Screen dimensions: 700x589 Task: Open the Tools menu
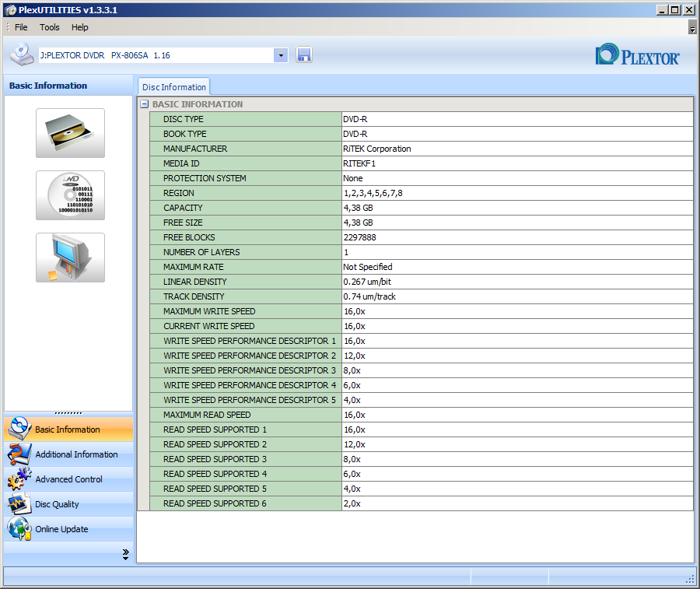pyautogui.click(x=49, y=27)
